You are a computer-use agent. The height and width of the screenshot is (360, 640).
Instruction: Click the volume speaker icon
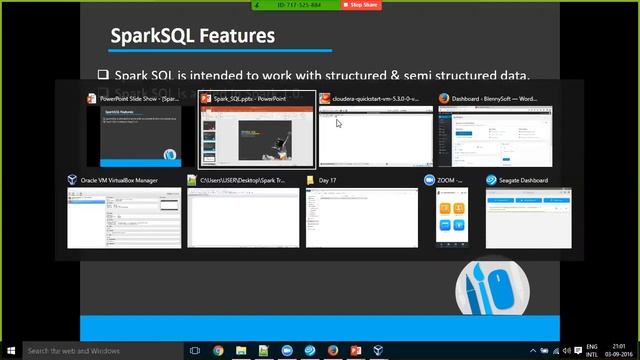(x=567, y=351)
